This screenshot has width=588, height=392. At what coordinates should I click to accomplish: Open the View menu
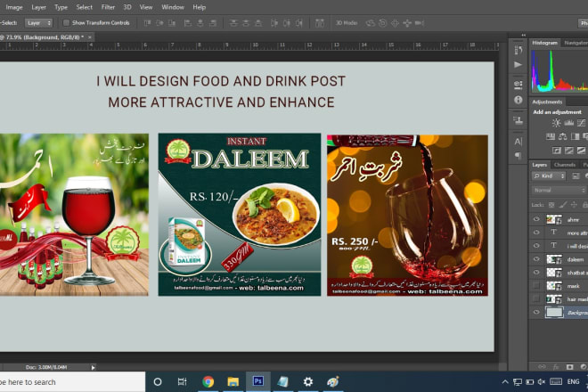(x=146, y=7)
